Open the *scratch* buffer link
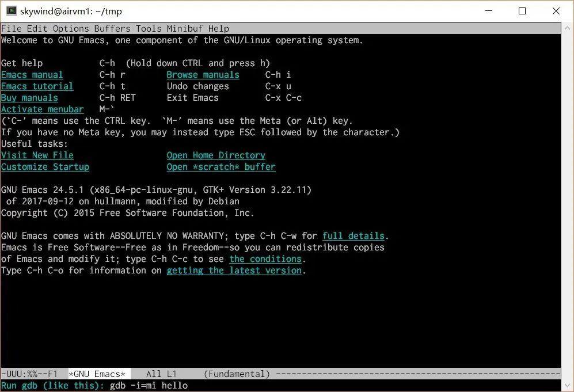Image resolution: width=574 pixels, height=392 pixels. coord(221,167)
